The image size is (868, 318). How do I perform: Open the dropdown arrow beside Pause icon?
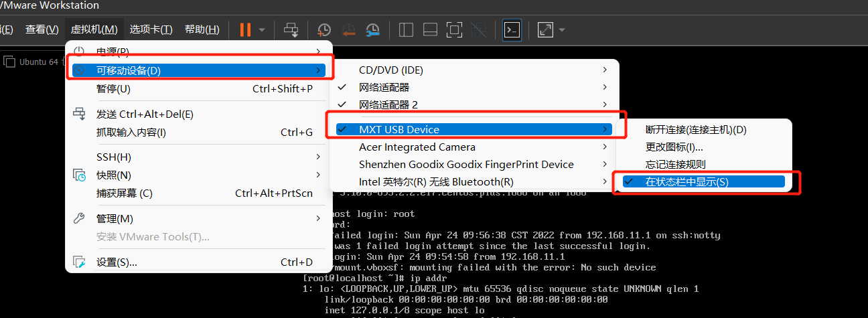[x=262, y=30]
